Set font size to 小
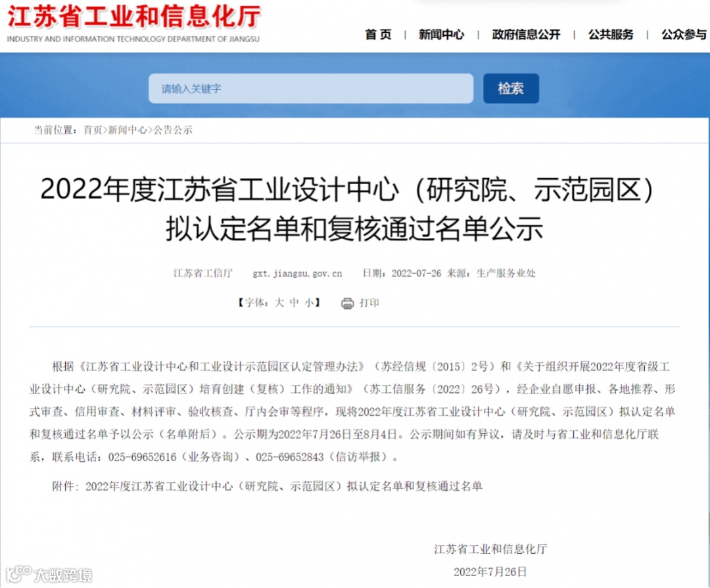Screen dimensions: 710x588 (x=309, y=303)
